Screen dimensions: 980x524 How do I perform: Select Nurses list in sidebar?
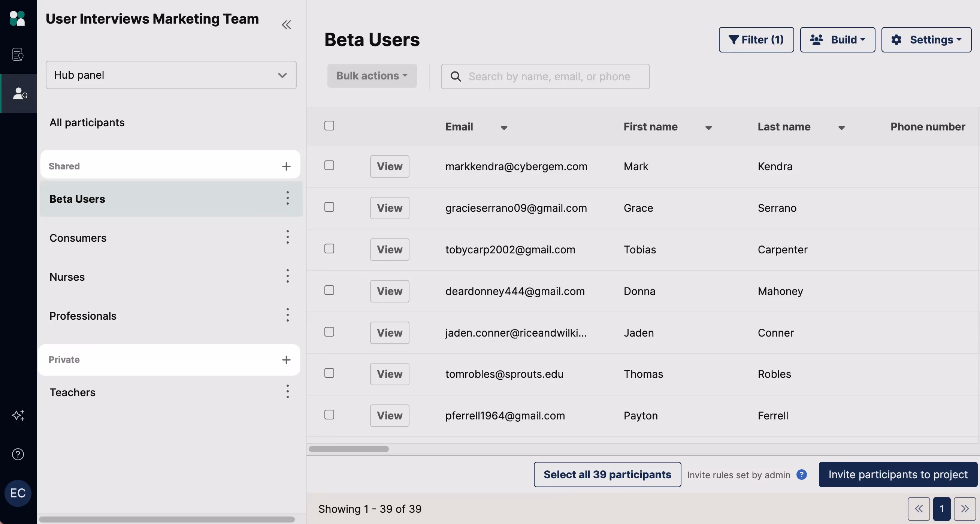pyautogui.click(x=67, y=277)
